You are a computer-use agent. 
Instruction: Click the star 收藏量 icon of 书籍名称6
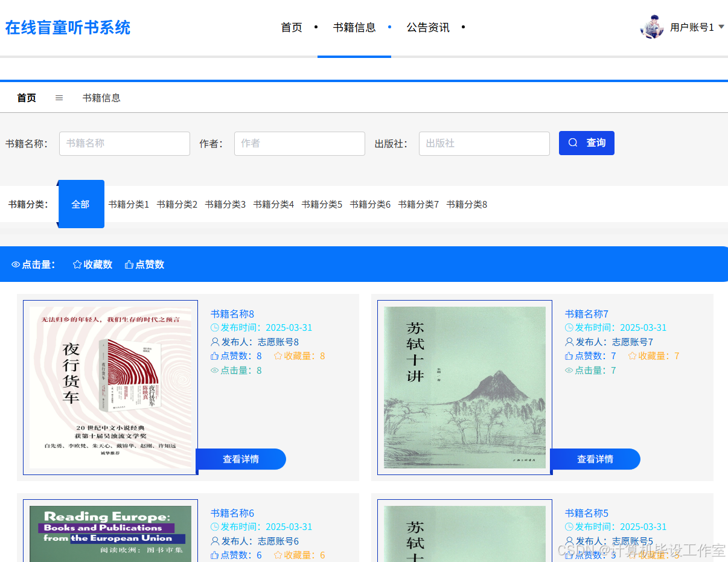pyautogui.click(x=278, y=555)
